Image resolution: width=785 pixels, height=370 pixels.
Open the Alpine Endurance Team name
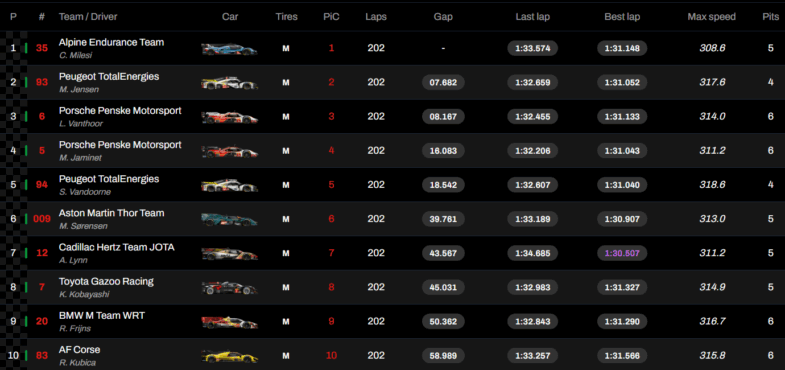click(111, 43)
